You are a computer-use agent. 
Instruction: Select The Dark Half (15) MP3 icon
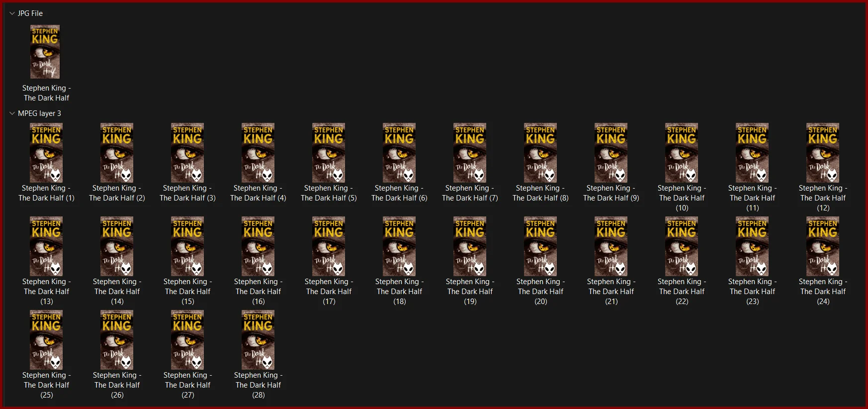tap(187, 246)
